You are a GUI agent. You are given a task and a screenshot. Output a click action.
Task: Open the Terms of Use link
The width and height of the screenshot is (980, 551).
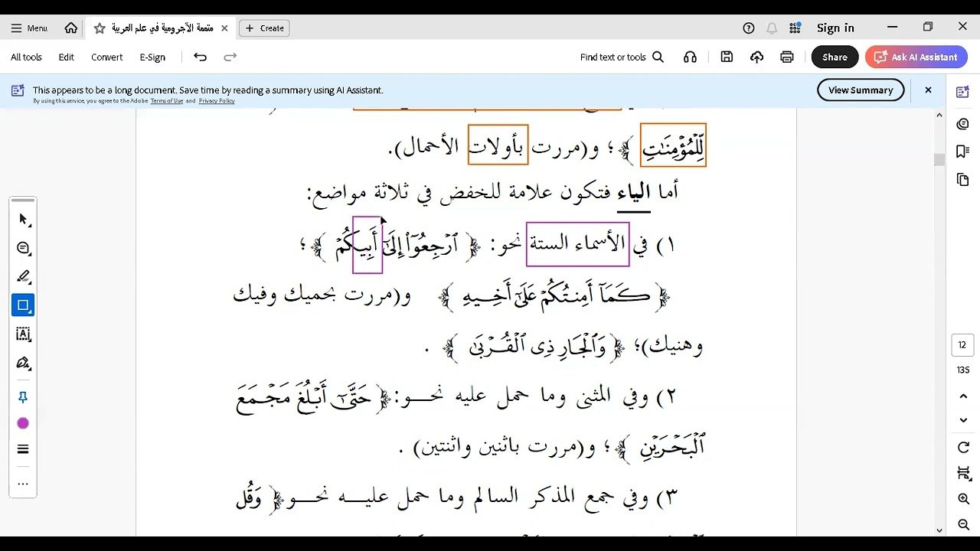166,101
